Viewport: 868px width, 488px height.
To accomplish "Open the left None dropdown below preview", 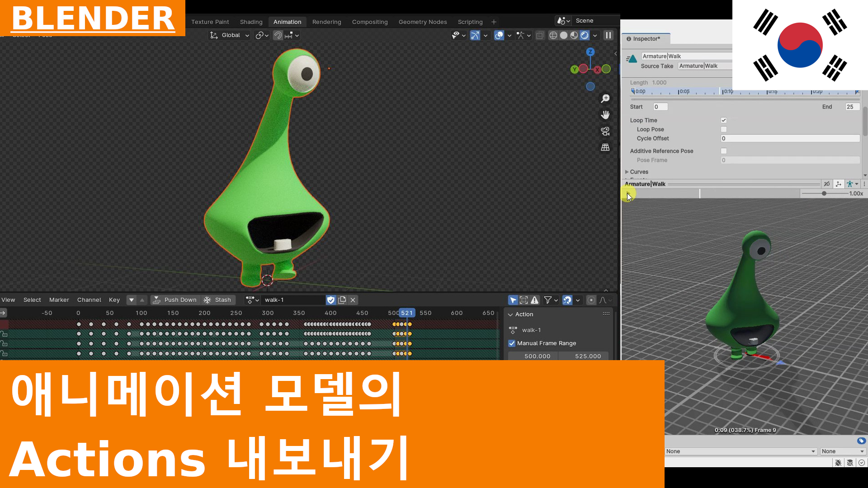I will click(x=741, y=451).
